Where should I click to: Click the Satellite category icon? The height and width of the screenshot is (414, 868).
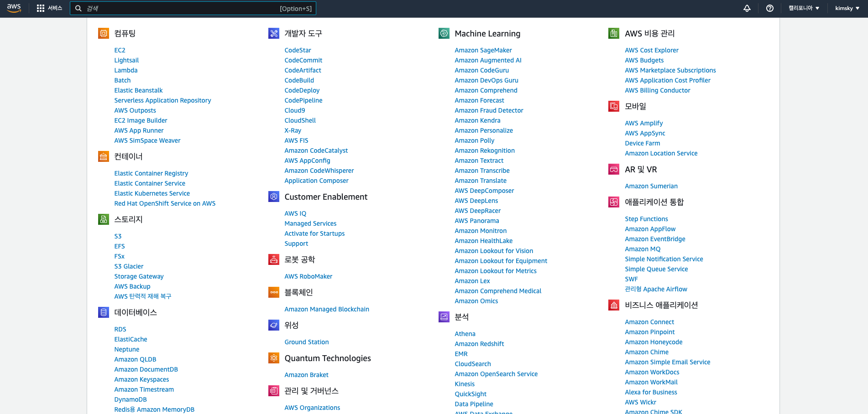pyautogui.click(x=274, y=325)
